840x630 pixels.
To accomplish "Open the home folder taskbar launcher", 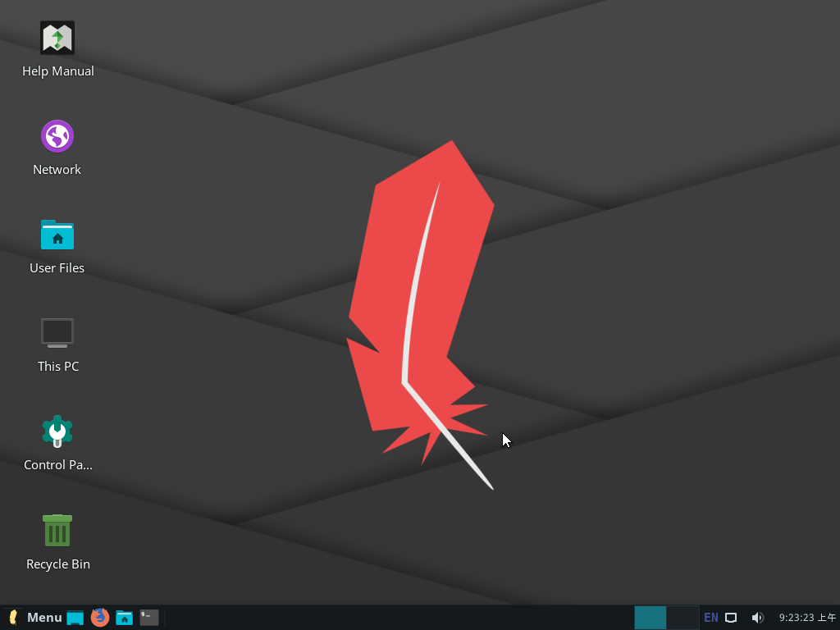I will tap(125, 618).
